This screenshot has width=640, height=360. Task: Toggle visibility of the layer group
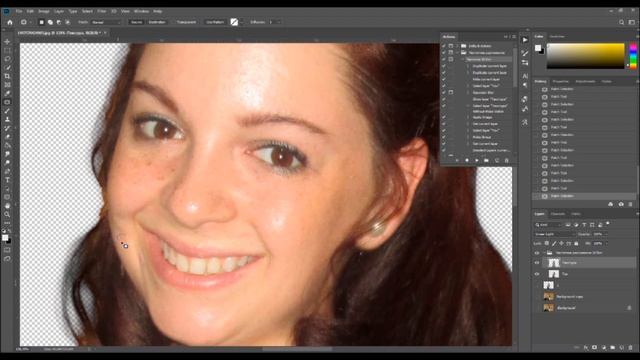click(537, 253)
